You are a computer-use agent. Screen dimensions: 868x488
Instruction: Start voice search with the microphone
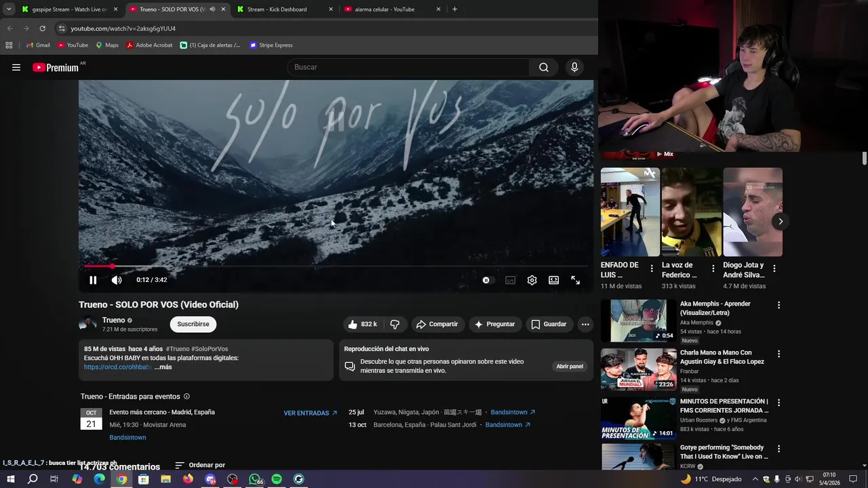click(x=574, y=67)
